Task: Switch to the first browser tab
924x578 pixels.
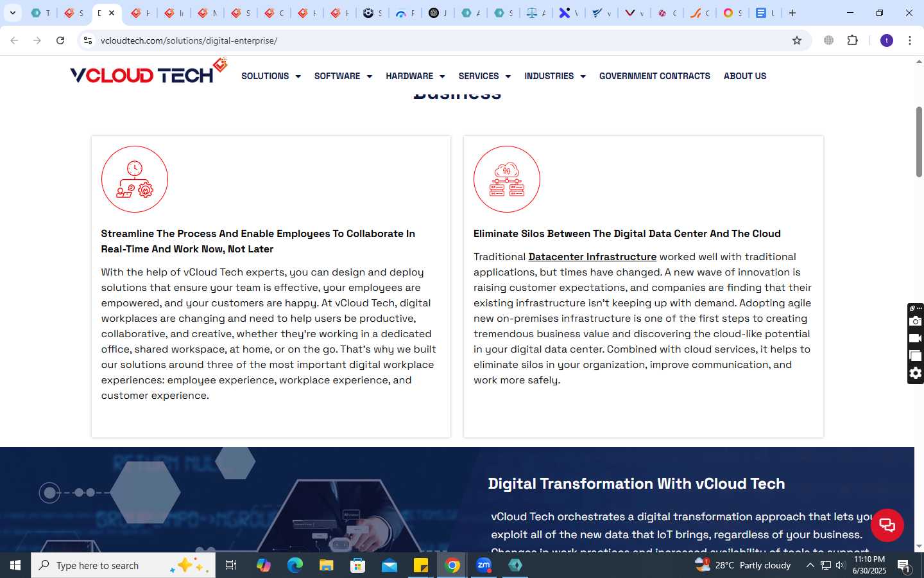Action: click(40, 13)
